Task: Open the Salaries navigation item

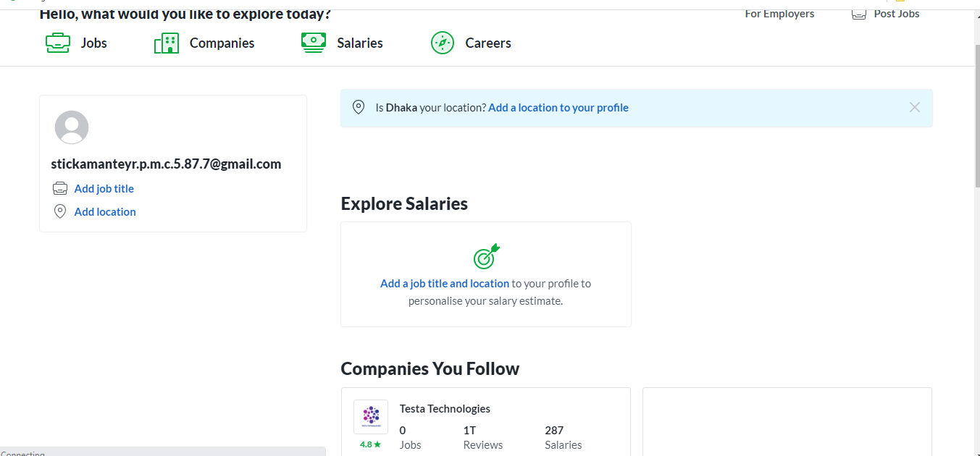Action: 359,43
